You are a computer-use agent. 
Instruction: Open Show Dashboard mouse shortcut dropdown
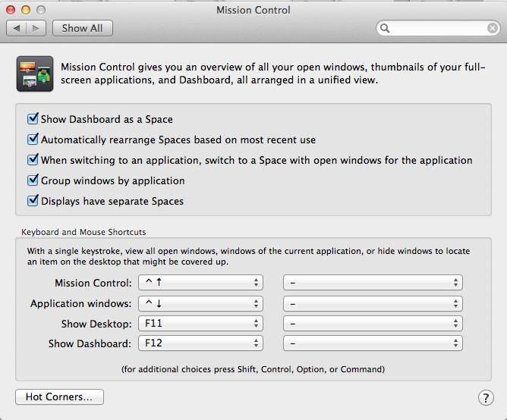(x=373, y=343)
